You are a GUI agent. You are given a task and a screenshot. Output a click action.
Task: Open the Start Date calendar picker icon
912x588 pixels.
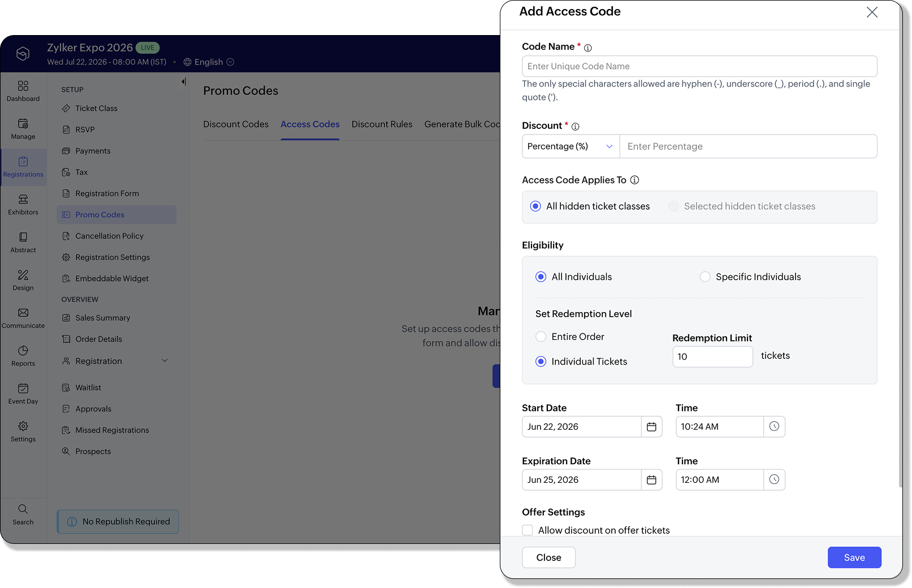click(x=651, y=427)
